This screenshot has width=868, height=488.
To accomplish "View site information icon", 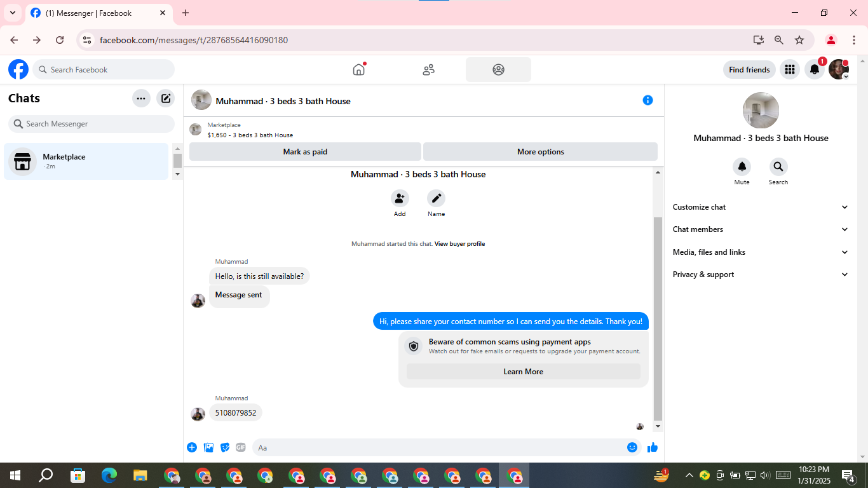I will pyautogui.click(x=88, y=40).
